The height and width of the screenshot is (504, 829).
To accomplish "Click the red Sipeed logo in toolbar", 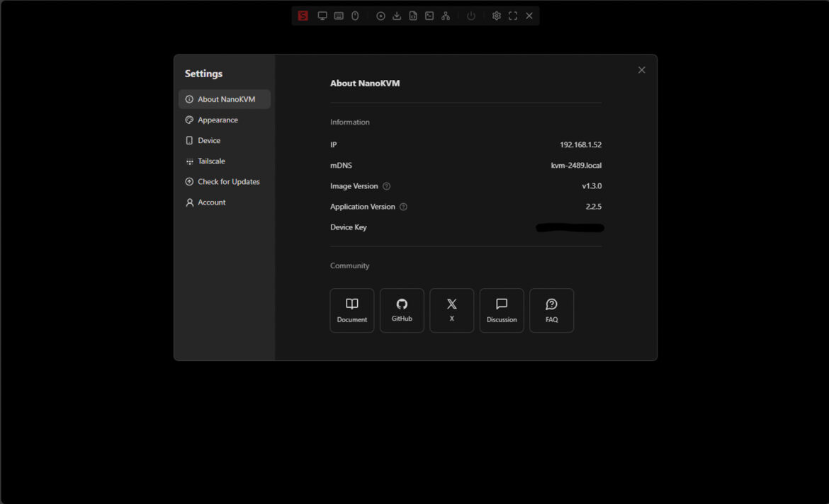I will pos(303,16).
